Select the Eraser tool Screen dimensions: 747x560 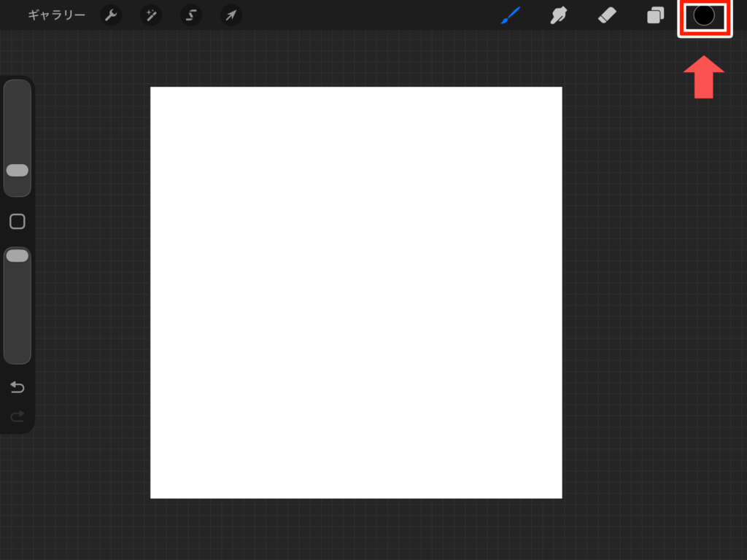607,15
